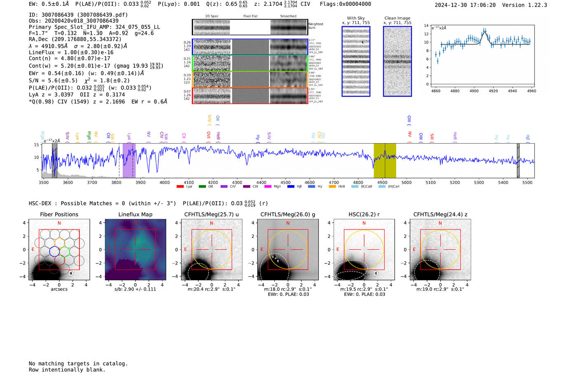Select the red-bordered fiber cutout row
Image resolution: width=576 pixels, height=392 pixels.
tap(250, 95)
